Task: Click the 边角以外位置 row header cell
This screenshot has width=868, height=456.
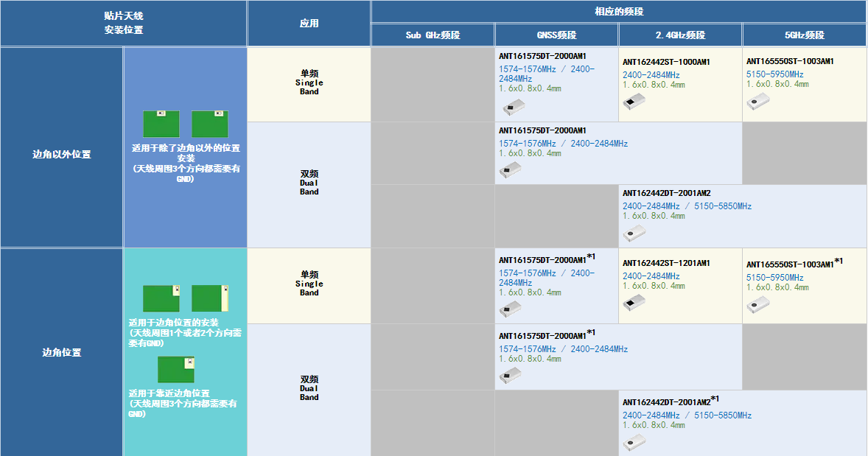Action: pyautogui.click(x=62, y=155)
